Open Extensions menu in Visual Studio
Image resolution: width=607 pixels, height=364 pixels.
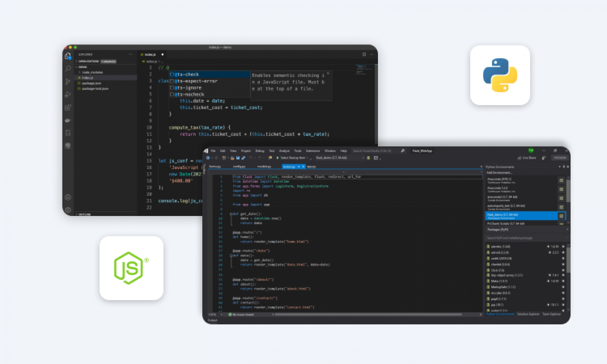click(x=313, y=151)
